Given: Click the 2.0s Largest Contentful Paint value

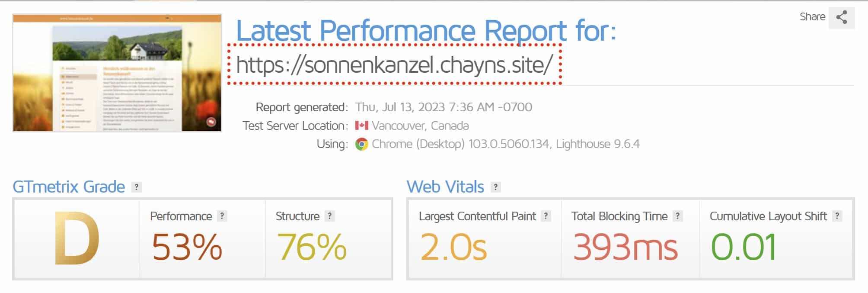Looking at the screenshot, I should (453, 247).
